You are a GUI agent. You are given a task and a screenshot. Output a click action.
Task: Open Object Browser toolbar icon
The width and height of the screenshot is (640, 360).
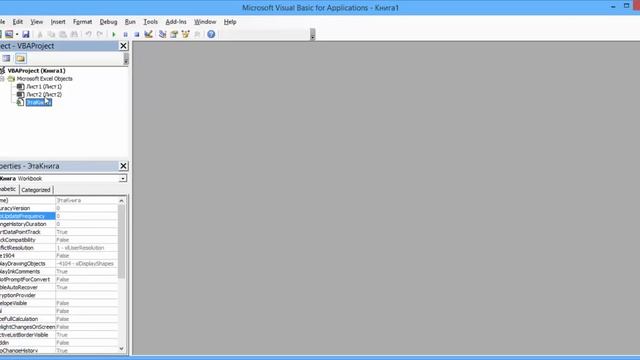coord(186,34)
